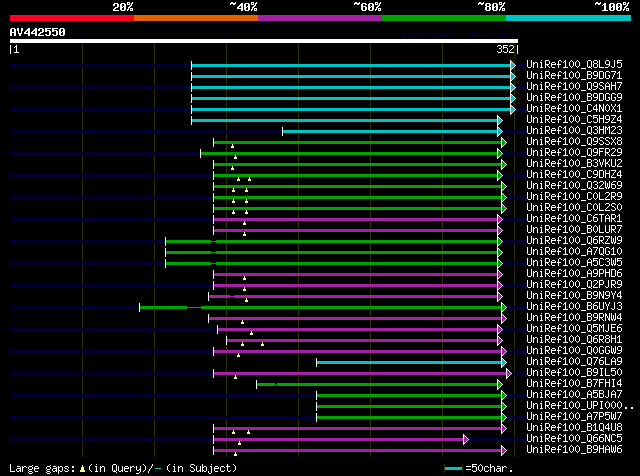Click the green alignment bar for B7FHI4
The height and width of the screenshot is (476, 640).
pos(377,385)
